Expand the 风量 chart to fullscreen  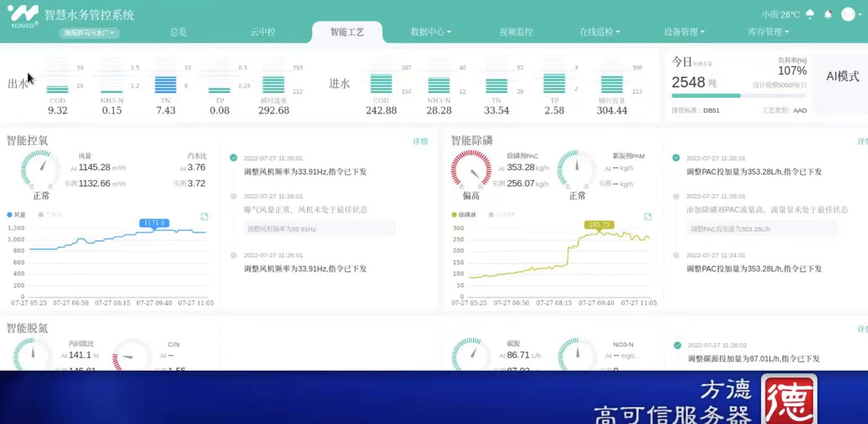(204, 216)
